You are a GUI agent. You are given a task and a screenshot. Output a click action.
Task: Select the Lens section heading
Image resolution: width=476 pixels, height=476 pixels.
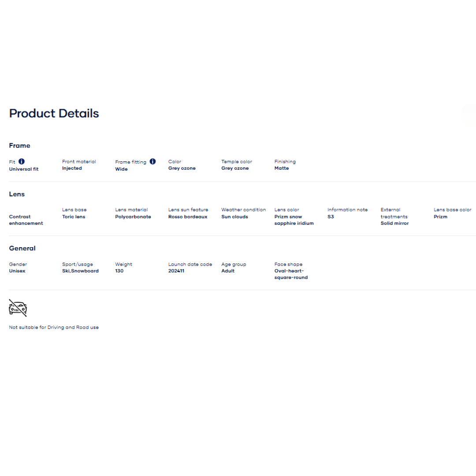(17, 194)
